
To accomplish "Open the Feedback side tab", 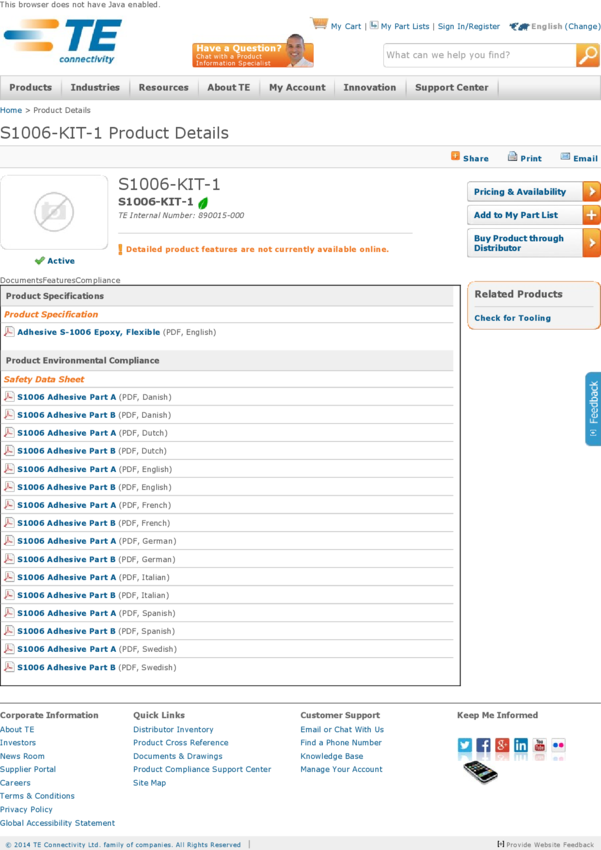I will point(593,409).
